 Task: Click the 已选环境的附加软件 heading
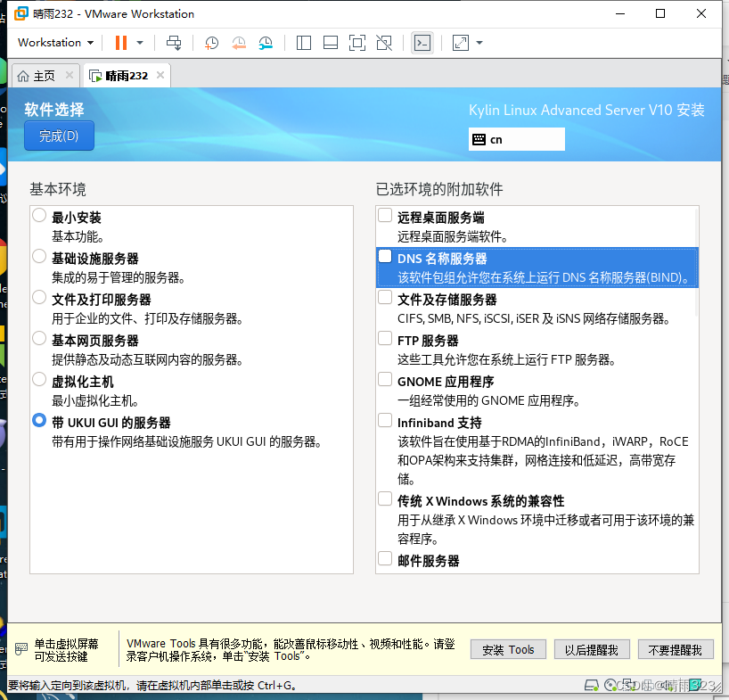point(439,189)
